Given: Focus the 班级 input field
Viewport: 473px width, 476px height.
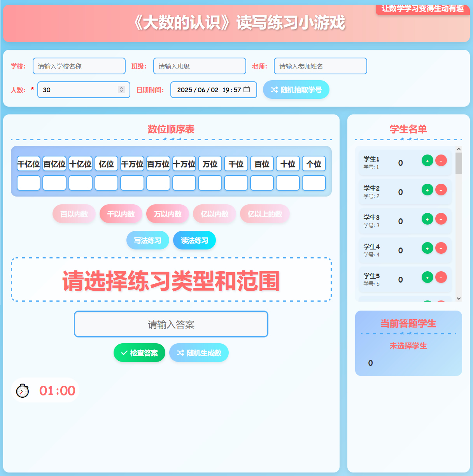Looking at the screenshot, I should (x=200, y=66).
